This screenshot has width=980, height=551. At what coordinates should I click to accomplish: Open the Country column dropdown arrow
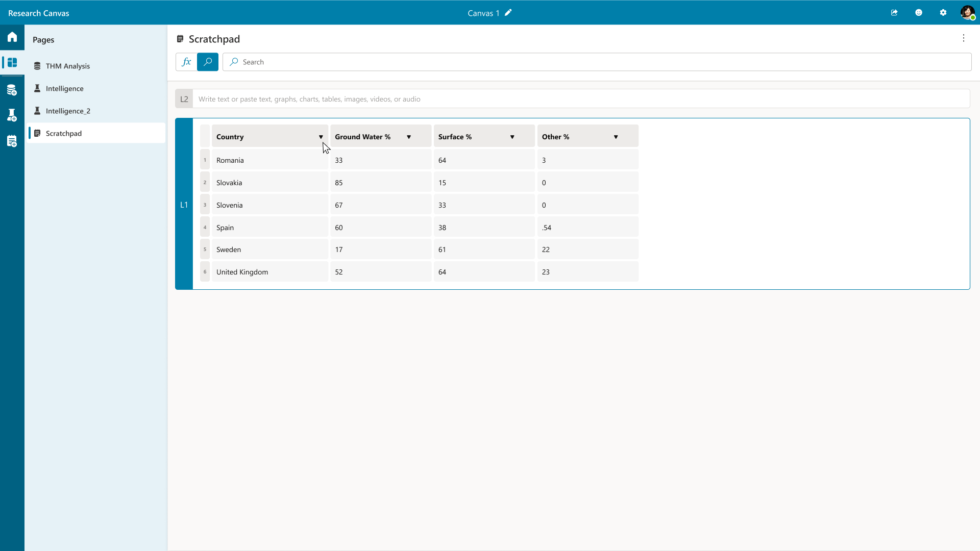click(x=321, y=137)
